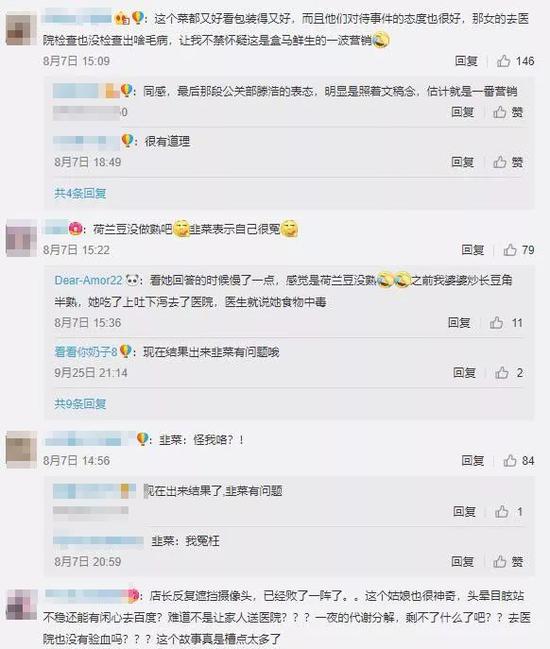
Task: Reply to Dear-Amor22's 15:36 comment
Action: pos(459,322)
